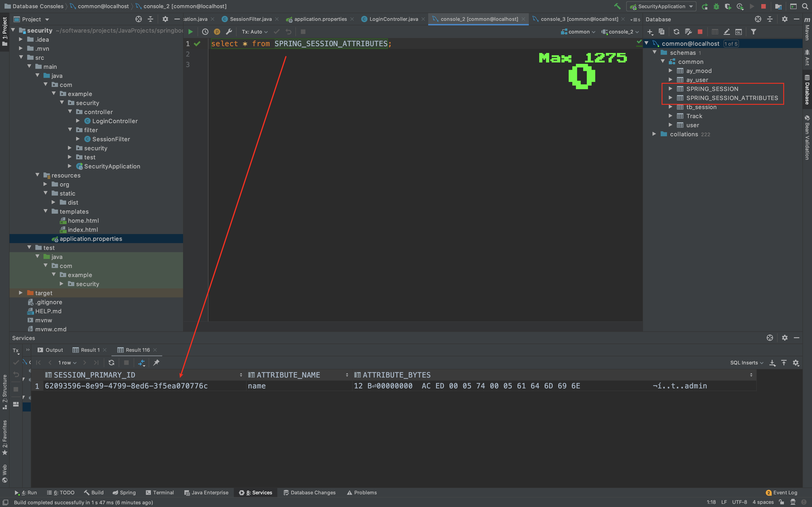Viewport: 812px width, 507px height.
Task: Click the database refresh icon
Action: (676, 31)
